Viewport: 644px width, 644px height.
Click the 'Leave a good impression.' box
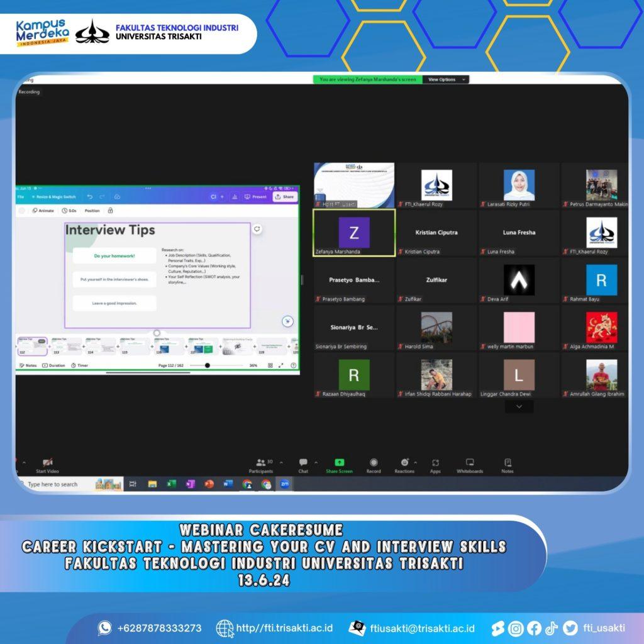pyautogui.click(x=114, y=303)
